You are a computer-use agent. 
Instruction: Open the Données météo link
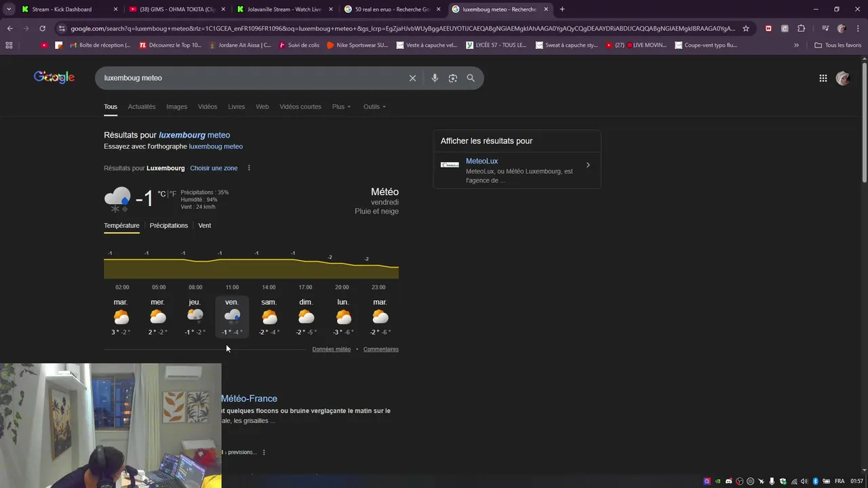(331, 349)
